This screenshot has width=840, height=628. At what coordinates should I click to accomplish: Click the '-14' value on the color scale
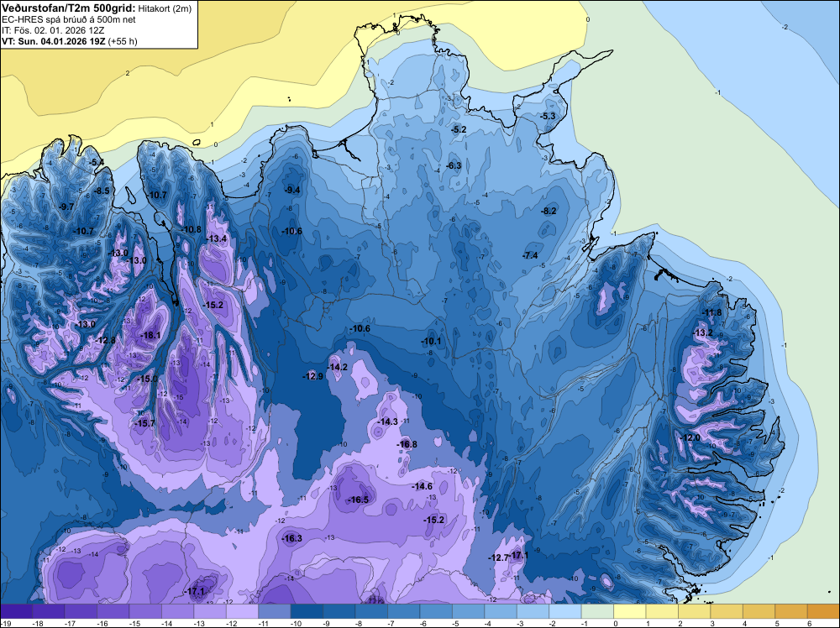(166, 624)
